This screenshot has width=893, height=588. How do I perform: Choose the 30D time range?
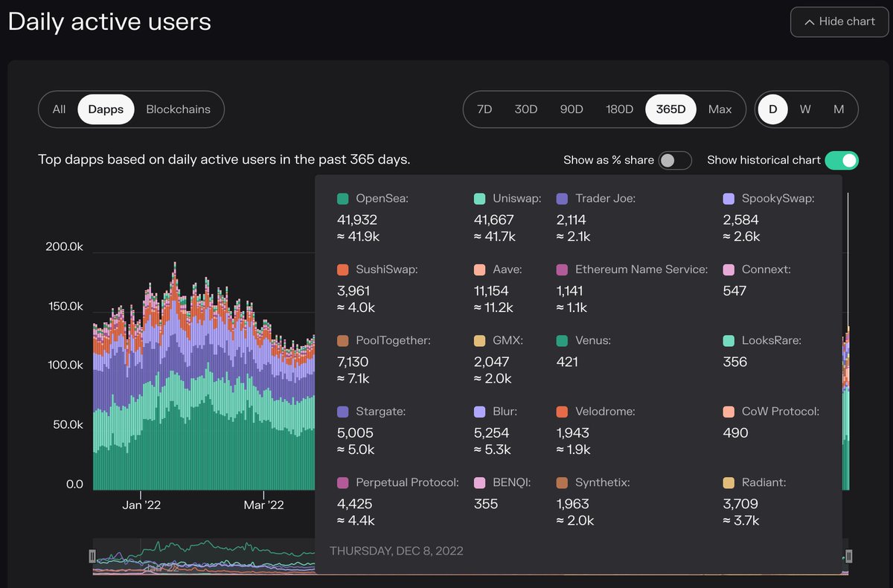coord(525,109)
